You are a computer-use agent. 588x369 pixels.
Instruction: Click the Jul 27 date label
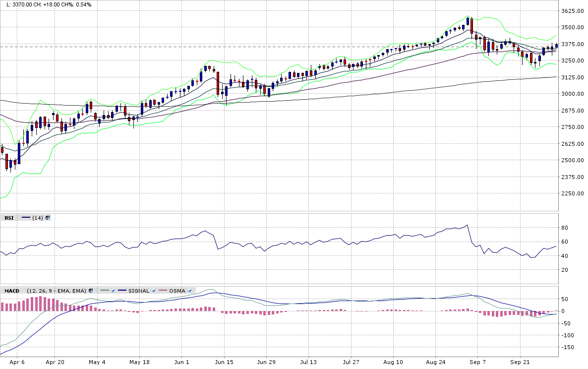[x=351, y=362]
